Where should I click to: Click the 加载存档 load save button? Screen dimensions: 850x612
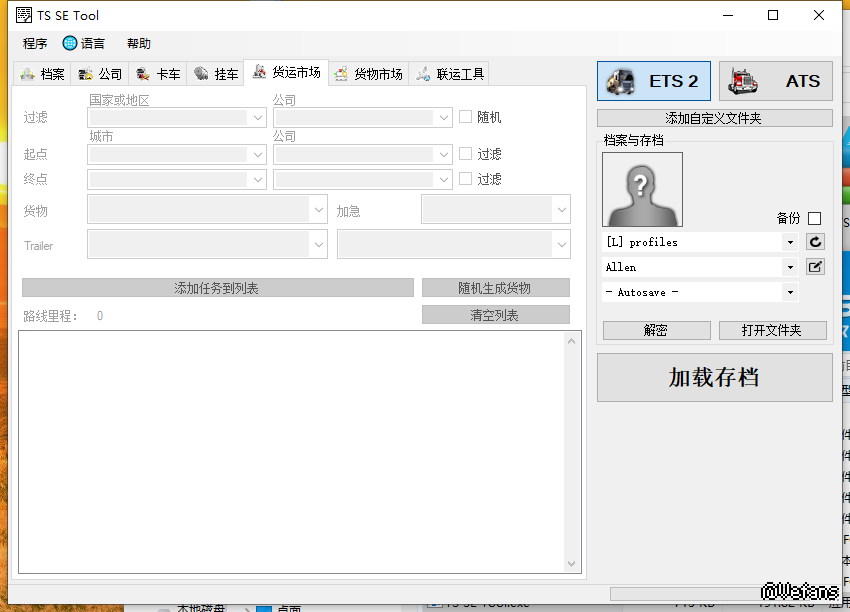pos(714,377)
